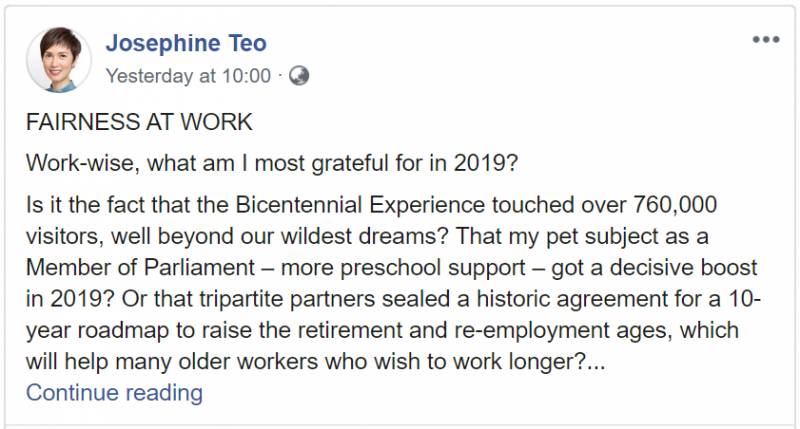Click the globe public audience icon

coord(298,75)
